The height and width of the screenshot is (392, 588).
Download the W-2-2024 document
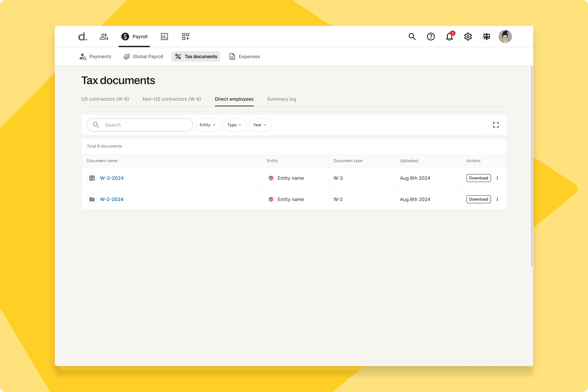(x=478, y=199)
